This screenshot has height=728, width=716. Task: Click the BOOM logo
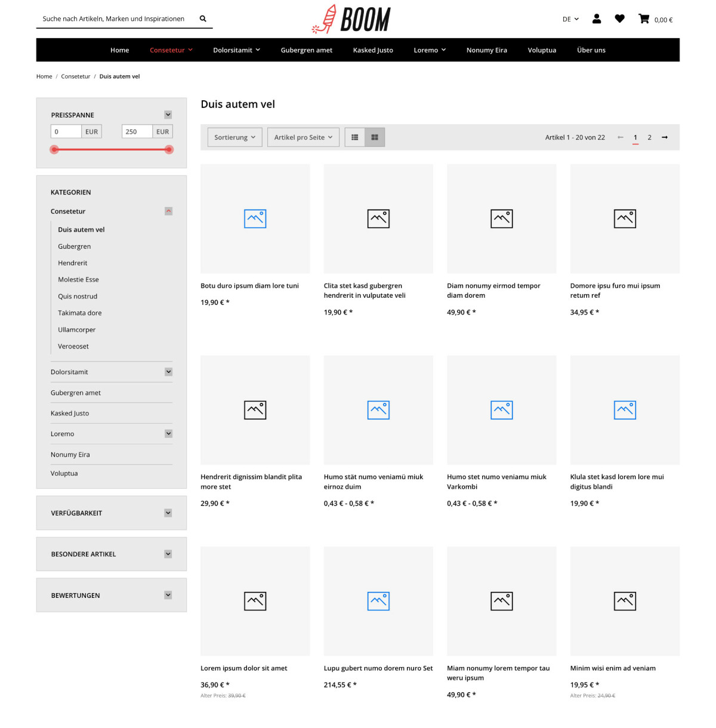click(351, 19)
